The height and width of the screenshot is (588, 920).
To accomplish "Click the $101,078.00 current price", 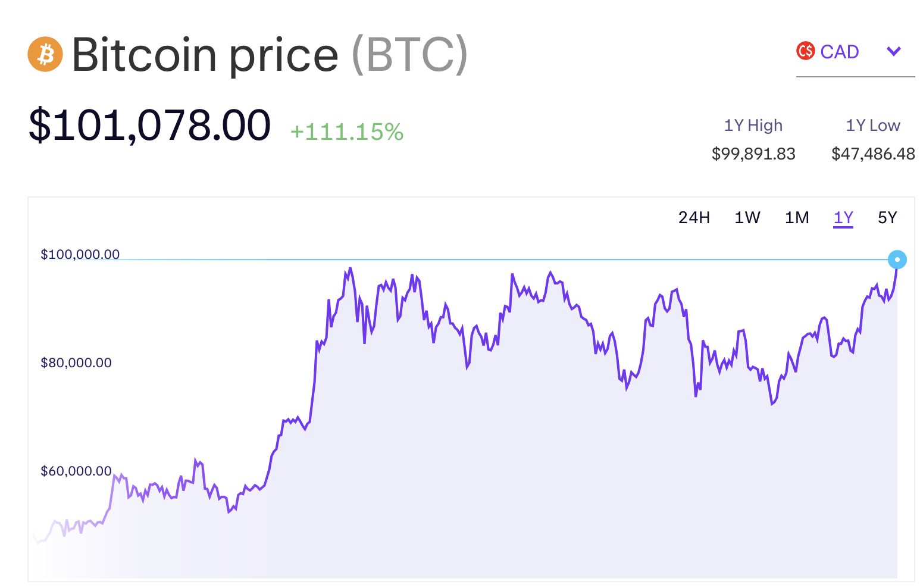I will (150, 124).
